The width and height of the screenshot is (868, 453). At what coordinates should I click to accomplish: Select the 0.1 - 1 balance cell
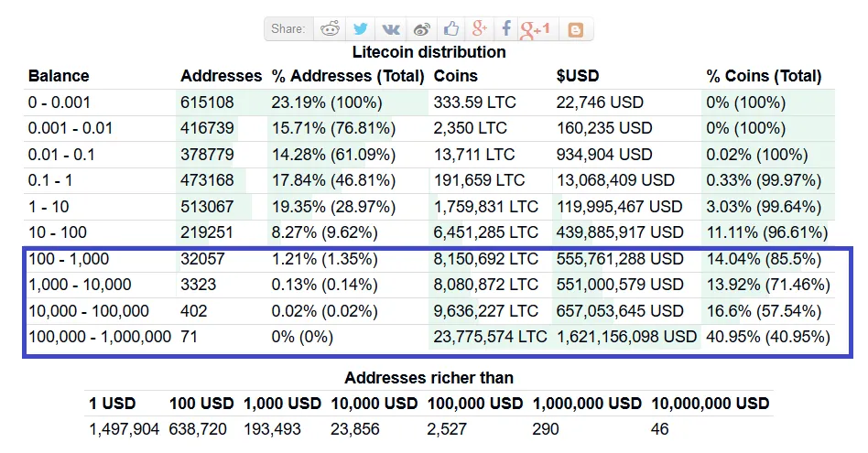pyautogui.click(x=50, y=180)
